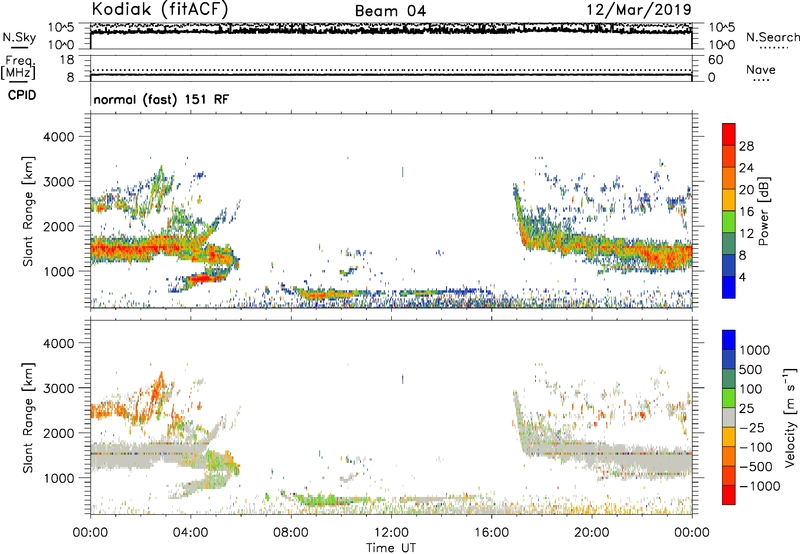Screen dimensions: 800x554
Task: Select the 'Beam 04' header text
Action: pos(390,11)
